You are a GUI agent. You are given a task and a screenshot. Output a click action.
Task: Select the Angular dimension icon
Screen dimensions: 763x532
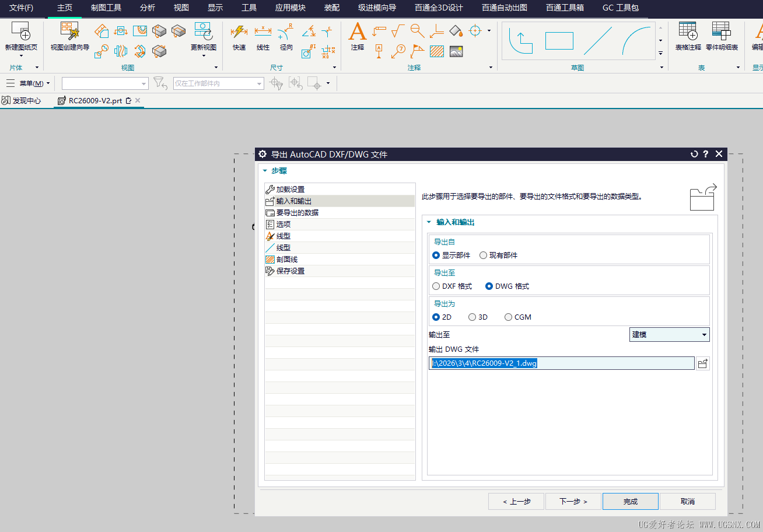(x=309, y=31)
